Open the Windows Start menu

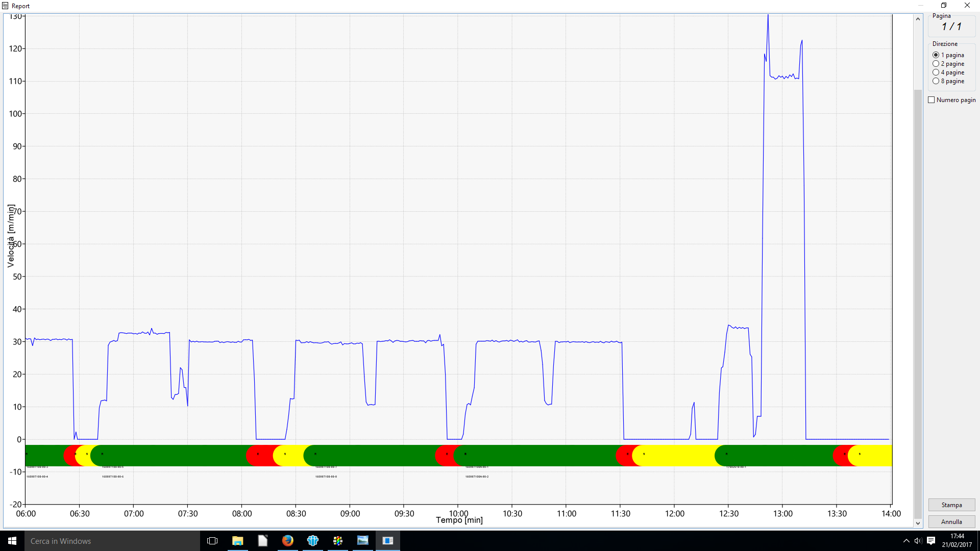12,541
